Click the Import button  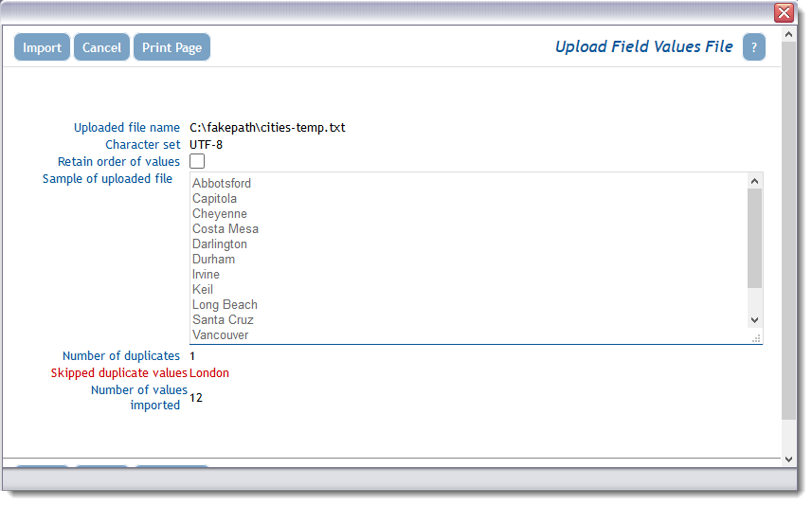pos(42,47)
